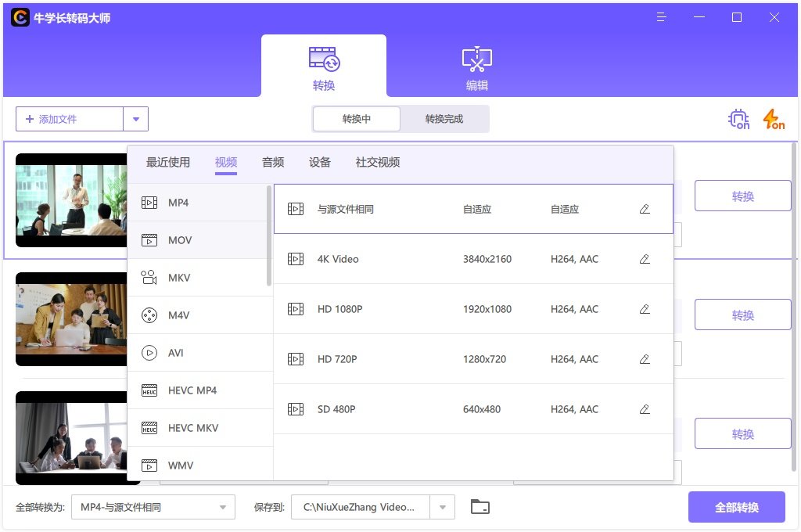The width and height of the screenshot is (801, 532).
Task: Switch to the 编辑 tab
Action: 476,66
